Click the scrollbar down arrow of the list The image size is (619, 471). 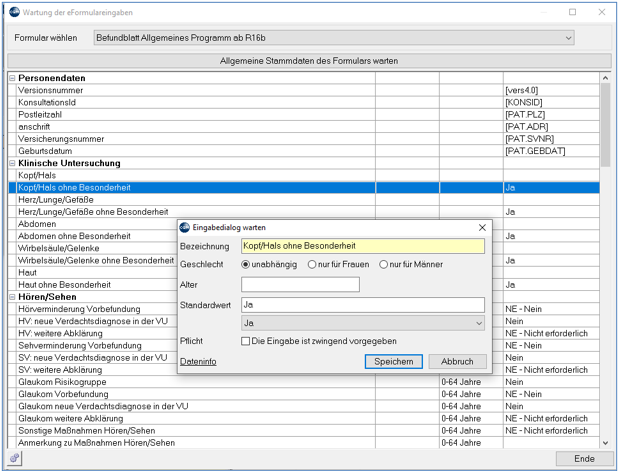(x=605, y=443)
